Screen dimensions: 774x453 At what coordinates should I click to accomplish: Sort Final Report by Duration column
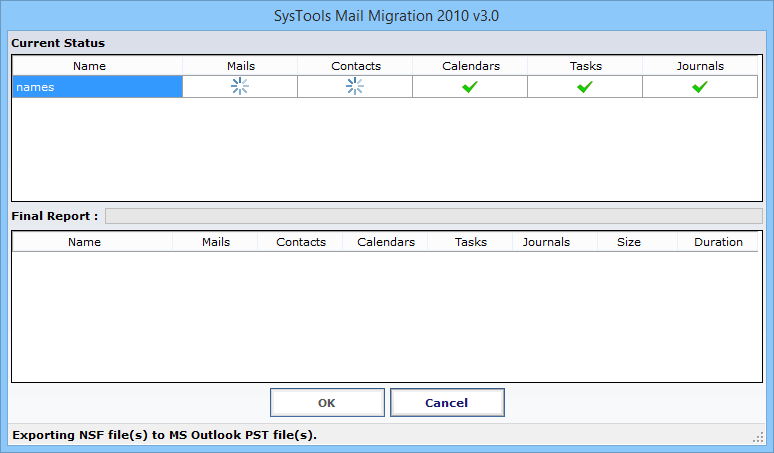point(718,242)
